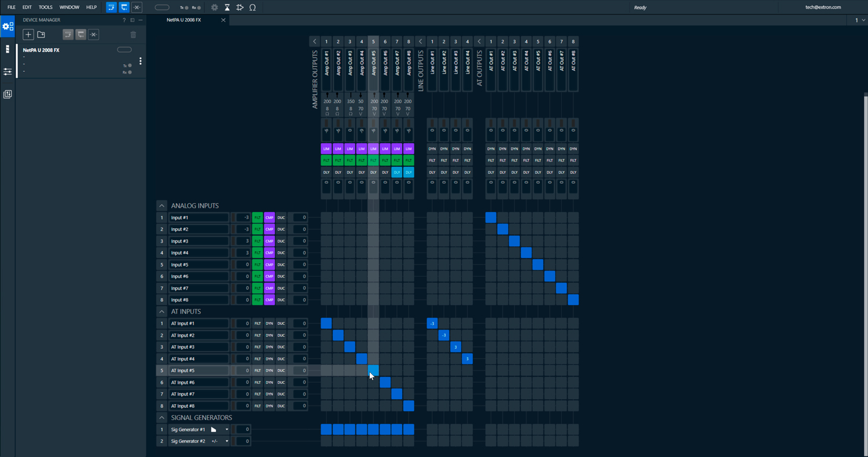Click the Omega impedance icon in toolbar
The image size is (868, 457).
pyautogui.click(x=252, y=8)
